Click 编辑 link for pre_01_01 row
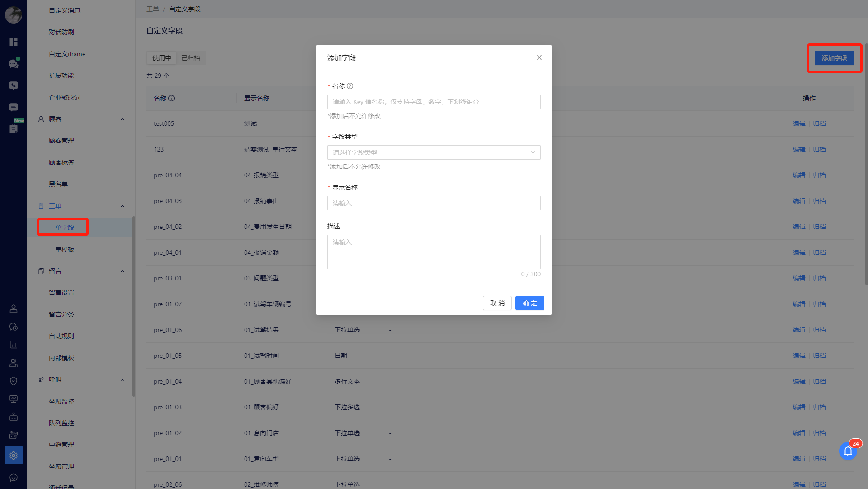The height and width of the screenshot is (489, 868). point(799,459)
